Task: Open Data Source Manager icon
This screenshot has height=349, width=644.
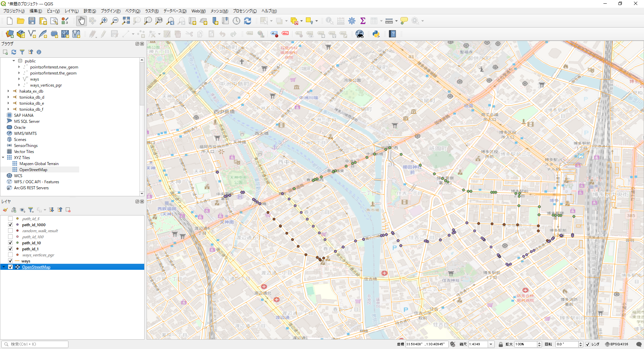Action: tap(10, 34)
